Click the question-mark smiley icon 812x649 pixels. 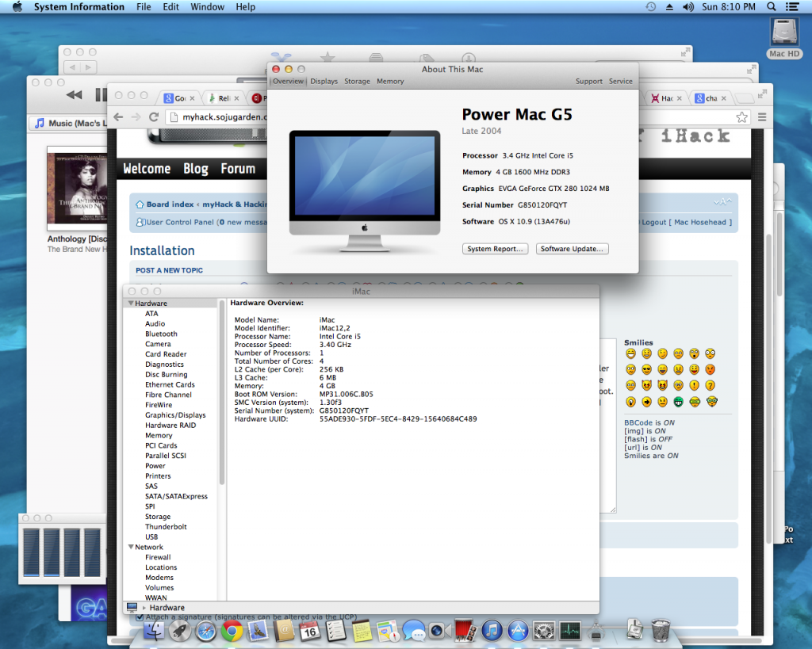pos(710,386)
